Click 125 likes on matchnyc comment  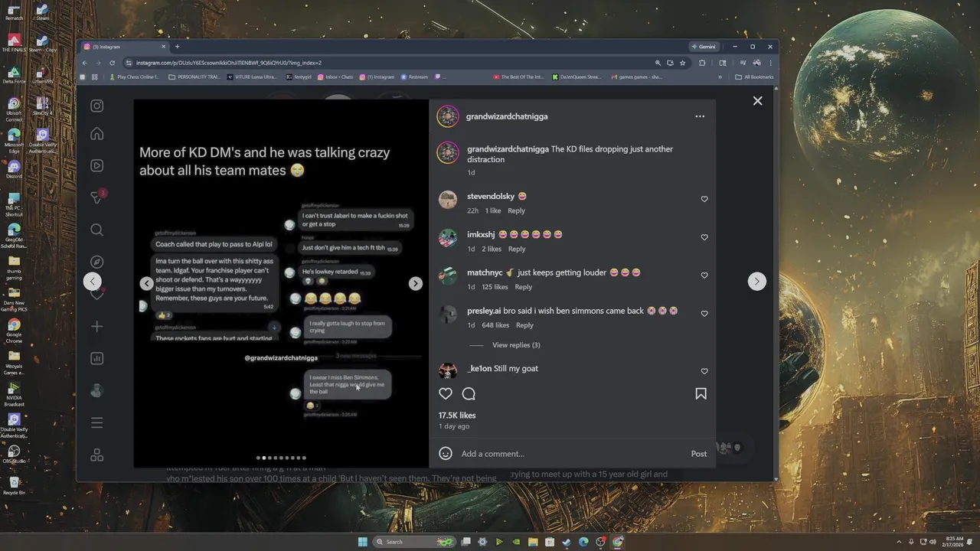(x=495, y=287)
